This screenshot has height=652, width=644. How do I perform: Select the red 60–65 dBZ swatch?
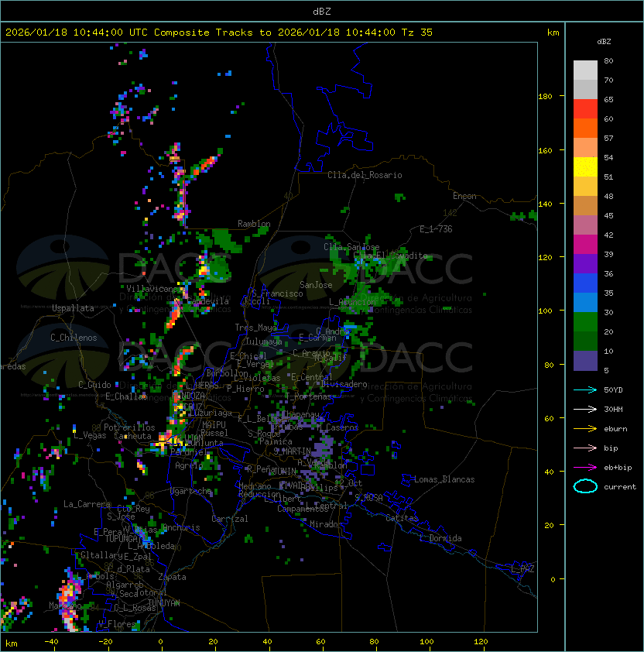[585, 109]
